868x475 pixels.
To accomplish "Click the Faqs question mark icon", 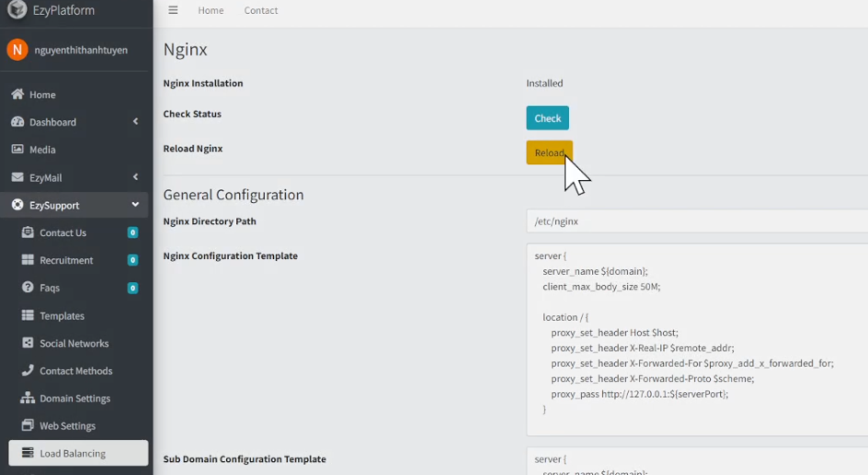I will pyautogui.click(x=28, y=288).
